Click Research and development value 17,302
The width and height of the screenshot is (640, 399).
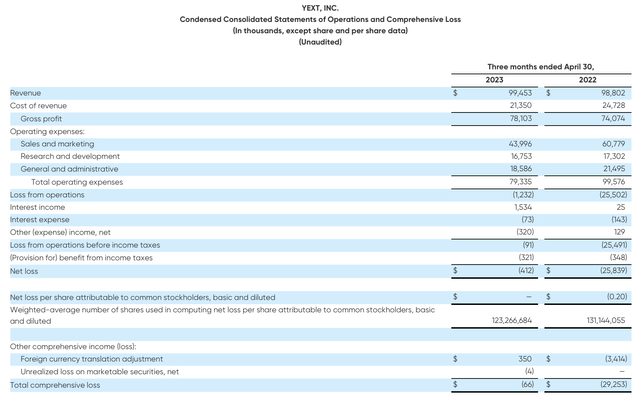tap(614, 156)
